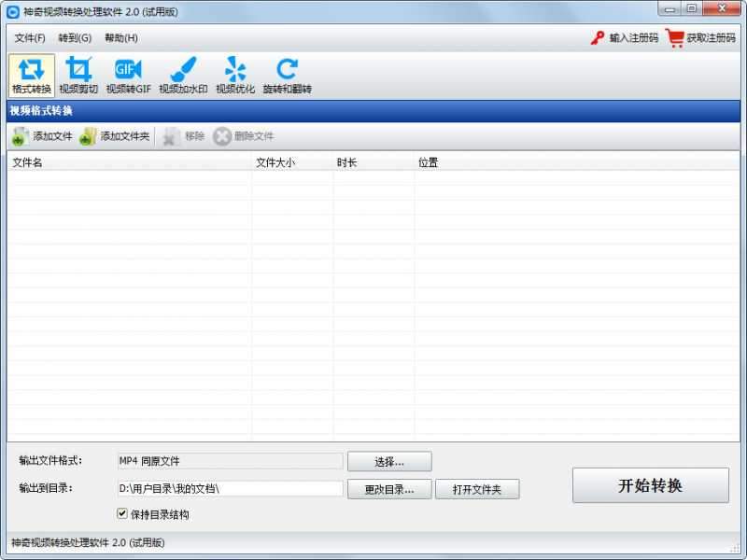Viewport: 747px width, 560px height.
Task: Click the shopping cart 获取注册码 icon
Action: tap(675, 38)
